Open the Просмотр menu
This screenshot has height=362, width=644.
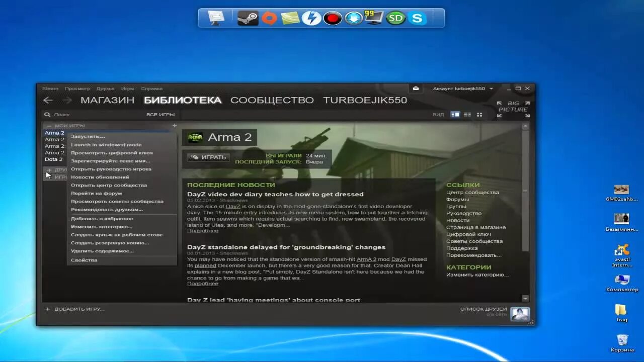(x=77, y=88)
